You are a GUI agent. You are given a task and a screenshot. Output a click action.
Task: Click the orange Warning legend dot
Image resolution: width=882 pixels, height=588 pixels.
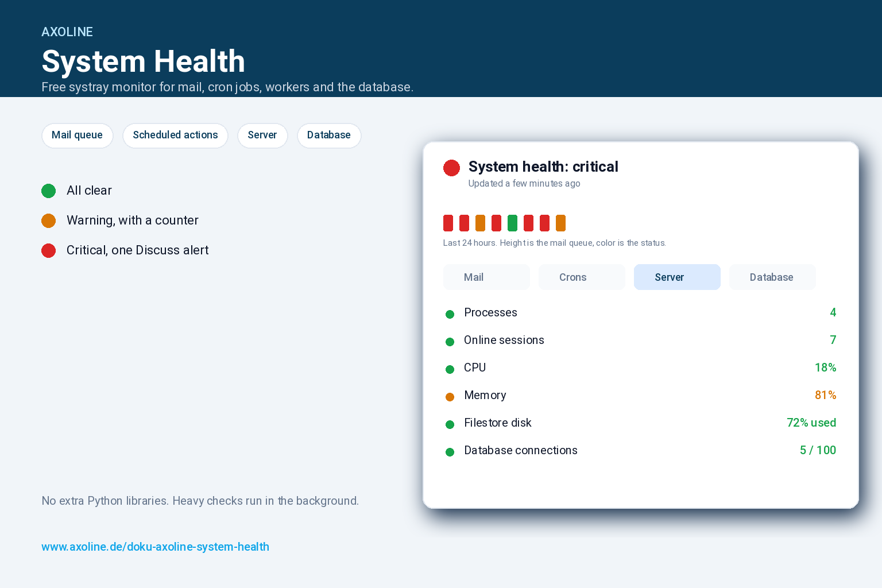(x=49, y=221)
